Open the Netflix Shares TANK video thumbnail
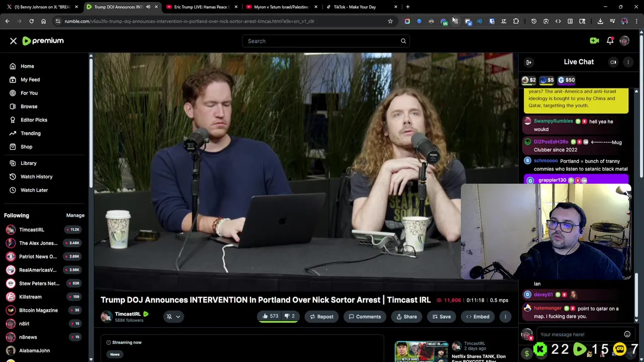The image size is (644, 362). [x=421, y=352]
